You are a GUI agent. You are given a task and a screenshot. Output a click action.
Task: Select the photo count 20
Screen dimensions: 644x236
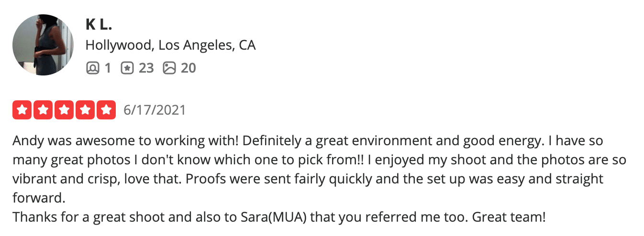[x=189, y=68]
